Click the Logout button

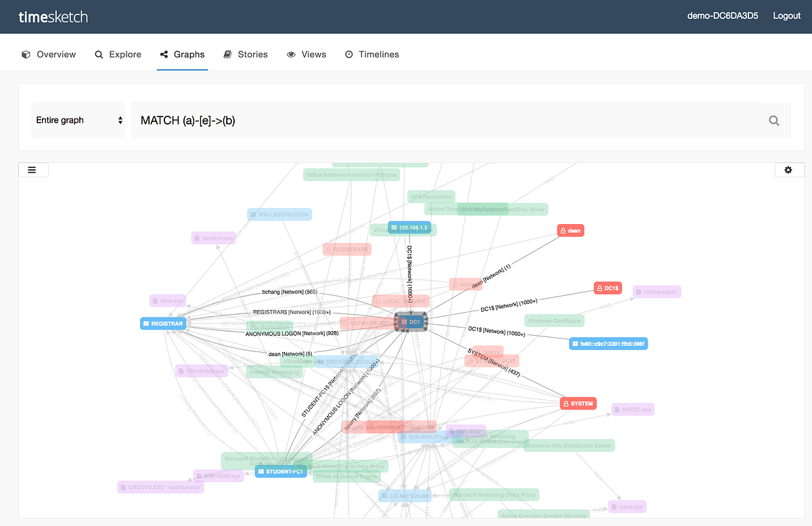[786, 16]
